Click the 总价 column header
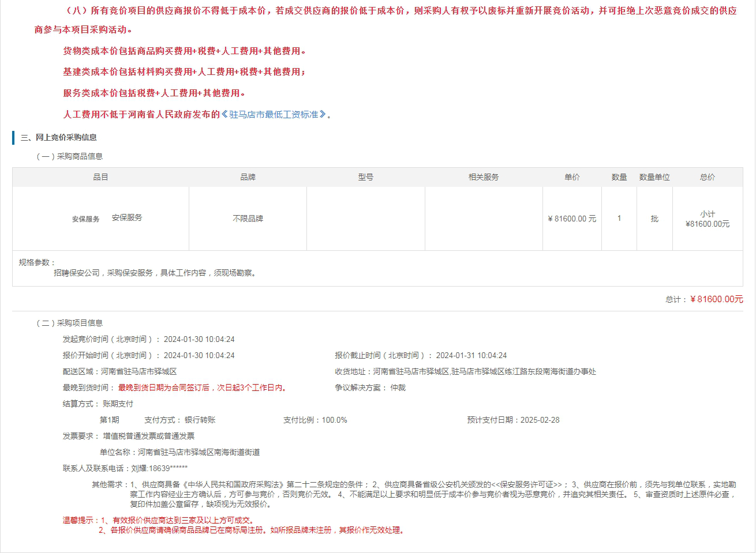This screenshot has height=553, width=756. pyautogui.click(x=707, y=177)
